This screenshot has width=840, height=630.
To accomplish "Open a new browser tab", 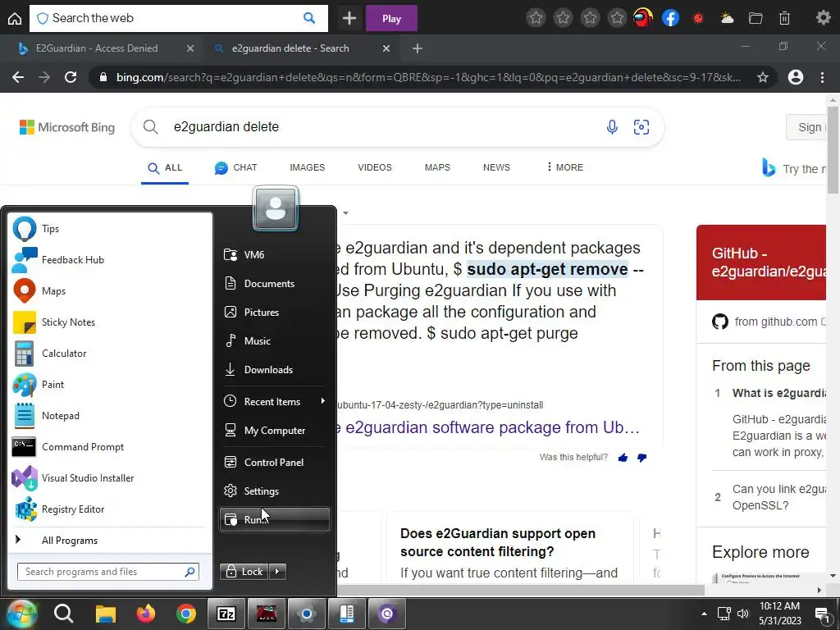I will (x=417, y=48).
